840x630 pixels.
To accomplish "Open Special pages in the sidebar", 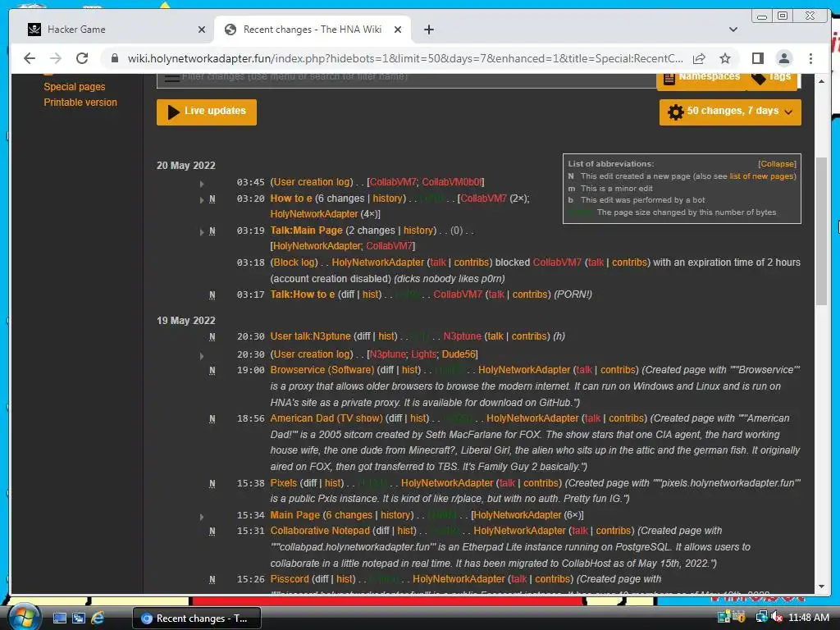I will click(75, 87).
